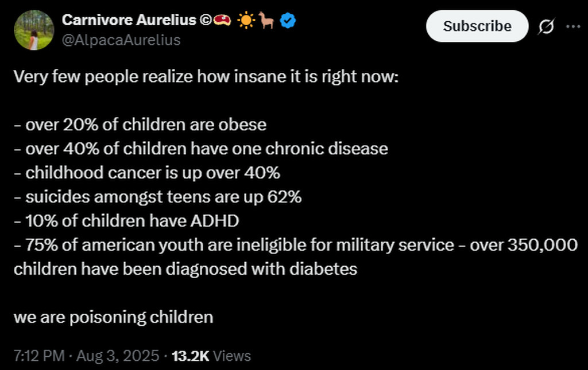Click the 'suicides amongst teens are up 62%' line
The height and width of the screenshot is (370, 588).
[157, 197]
